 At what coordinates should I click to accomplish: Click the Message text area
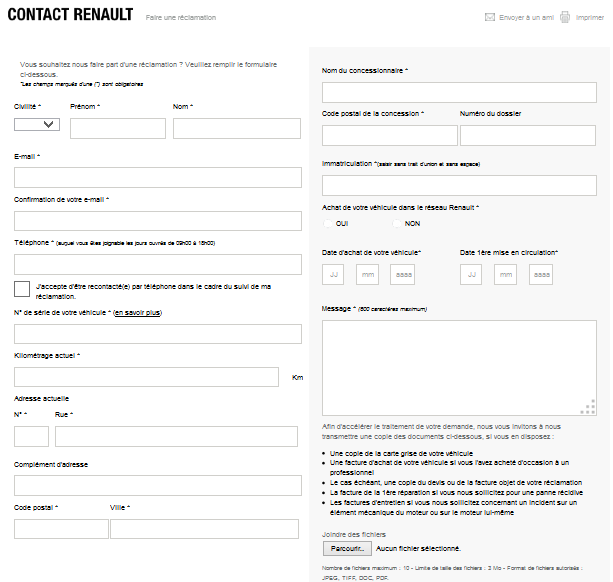tap(459, 367)
